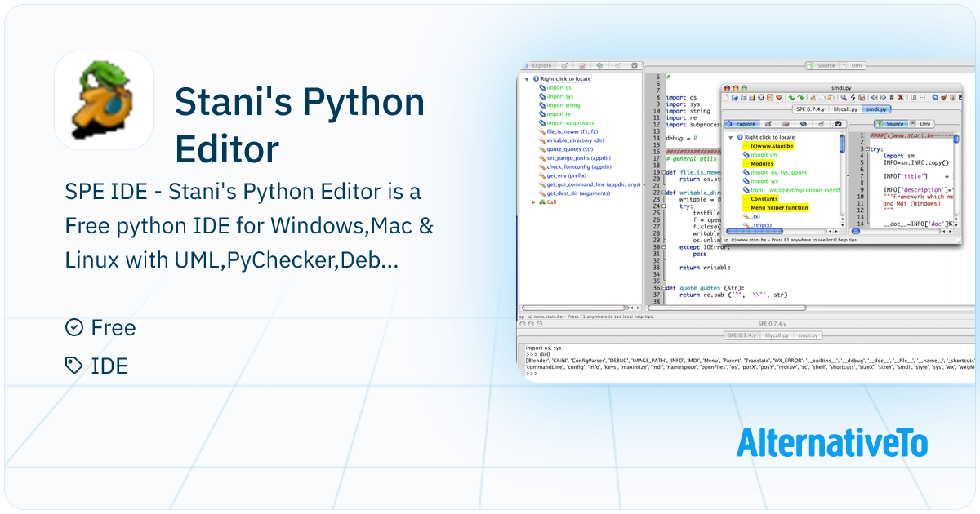Click the green undo arrow icon
This screenshot has height=514, width=980.
click(x=791, y=97)
